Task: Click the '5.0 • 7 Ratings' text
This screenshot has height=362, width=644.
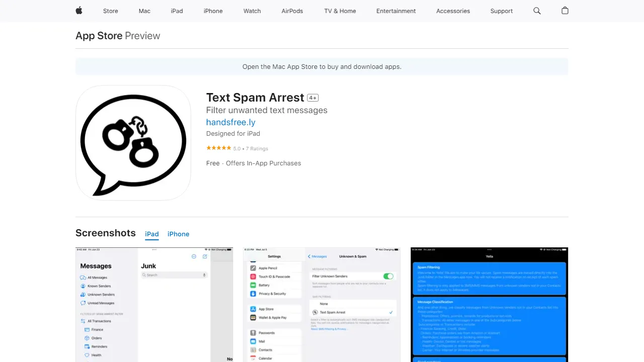Action: 251,149
